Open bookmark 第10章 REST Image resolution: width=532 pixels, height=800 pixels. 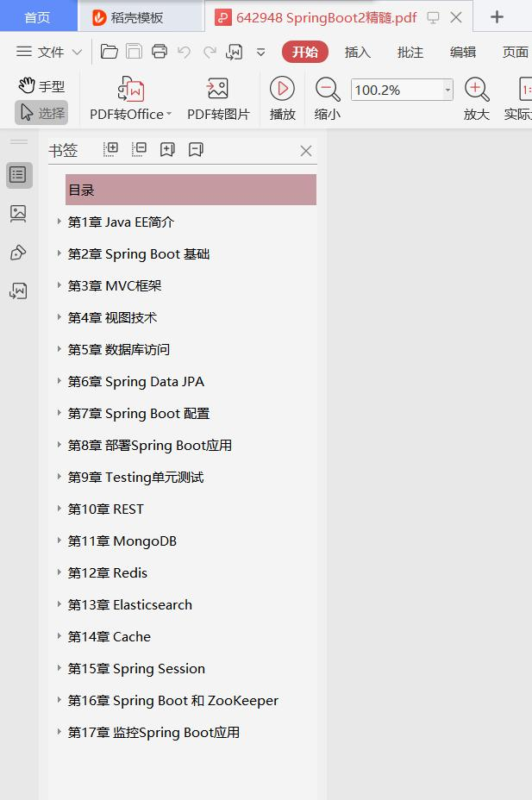[105, 509]
